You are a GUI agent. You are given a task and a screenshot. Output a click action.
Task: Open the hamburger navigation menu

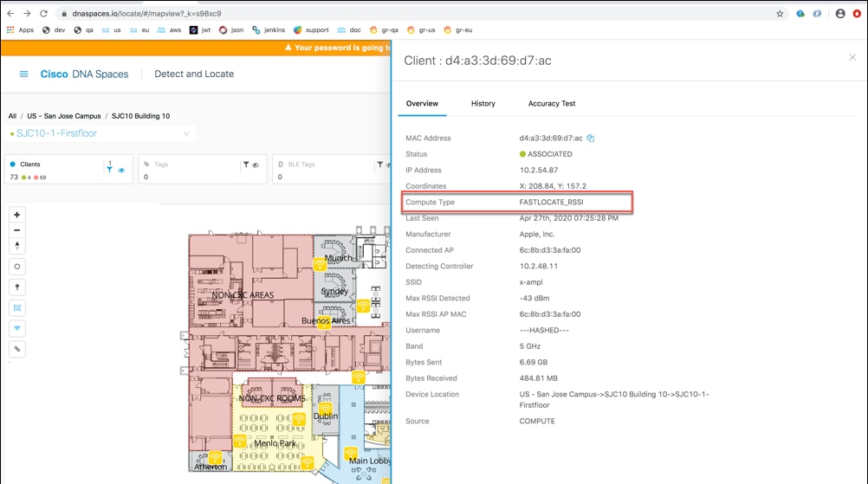(x=23, y=74)
